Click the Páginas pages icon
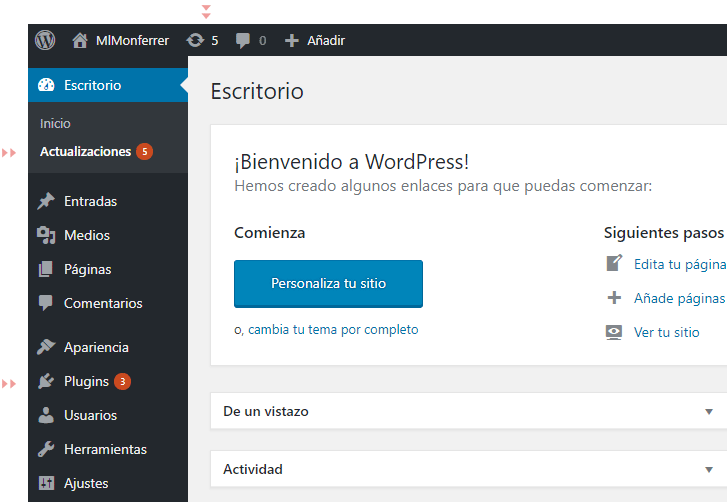Image resolution: width=727 pixels, height=502 pixels. pos(45,269)
